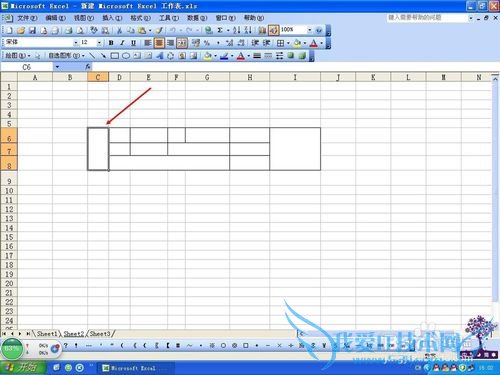Open Print Preview from the toolbar

80,30
